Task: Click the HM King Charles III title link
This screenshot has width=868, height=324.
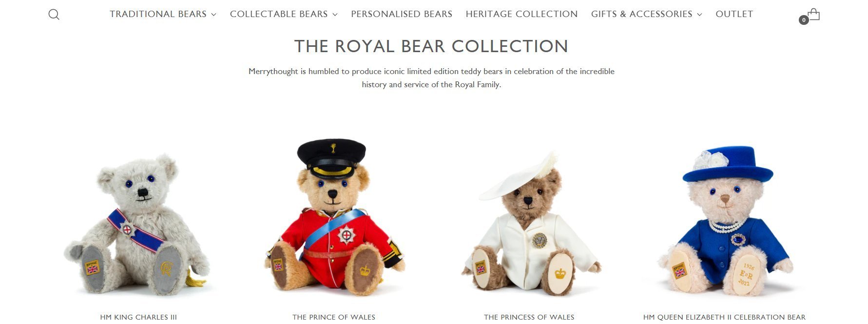Action: click(x=138, y=317)
